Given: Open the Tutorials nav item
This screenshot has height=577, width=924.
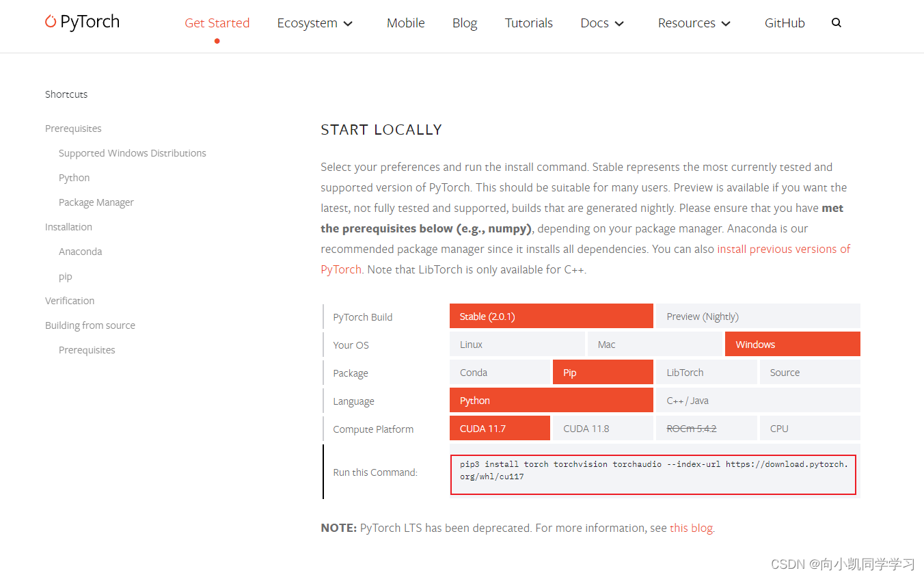Looking at the screenshot, I should tap(529, 23).
